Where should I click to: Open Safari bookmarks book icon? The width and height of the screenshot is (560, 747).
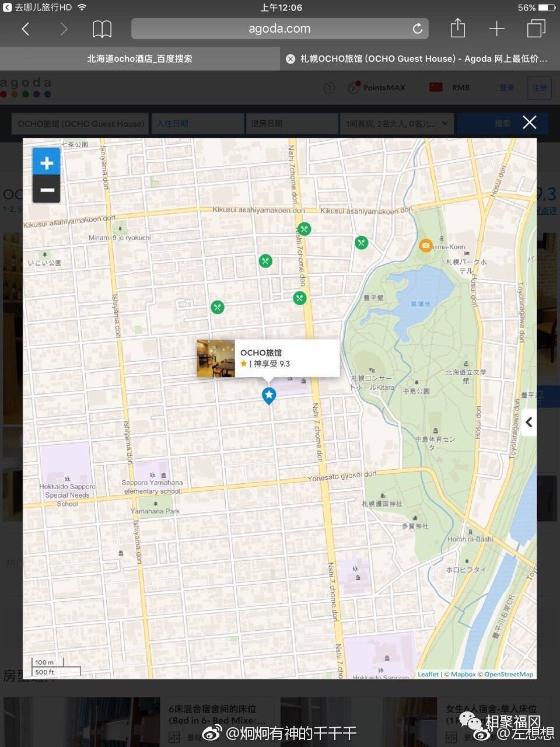102,29
